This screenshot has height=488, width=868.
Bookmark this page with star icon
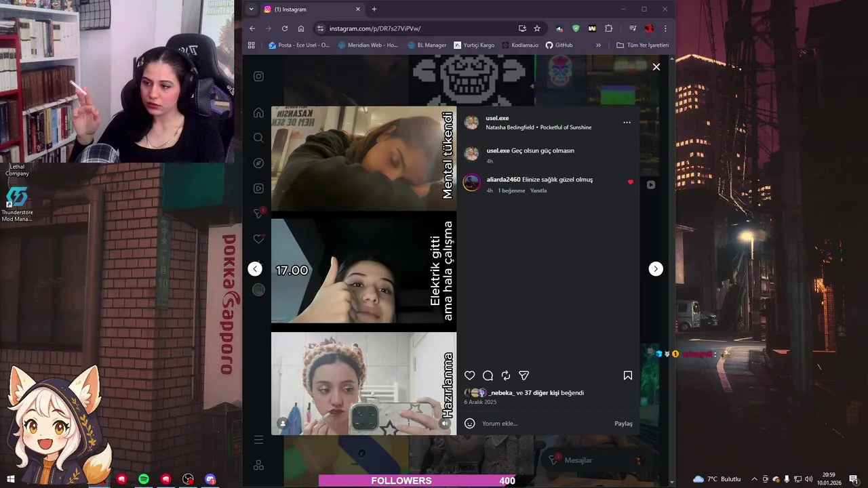(x=537, y=28)
